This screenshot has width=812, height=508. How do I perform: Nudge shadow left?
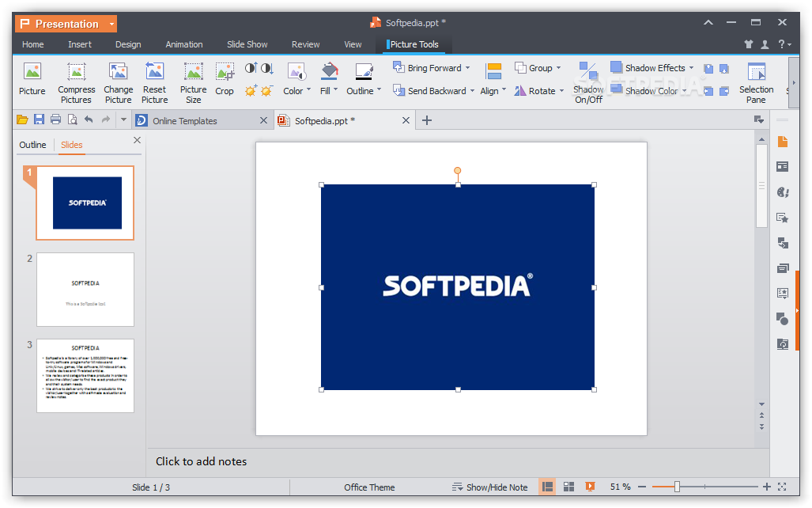click(708, 91)
